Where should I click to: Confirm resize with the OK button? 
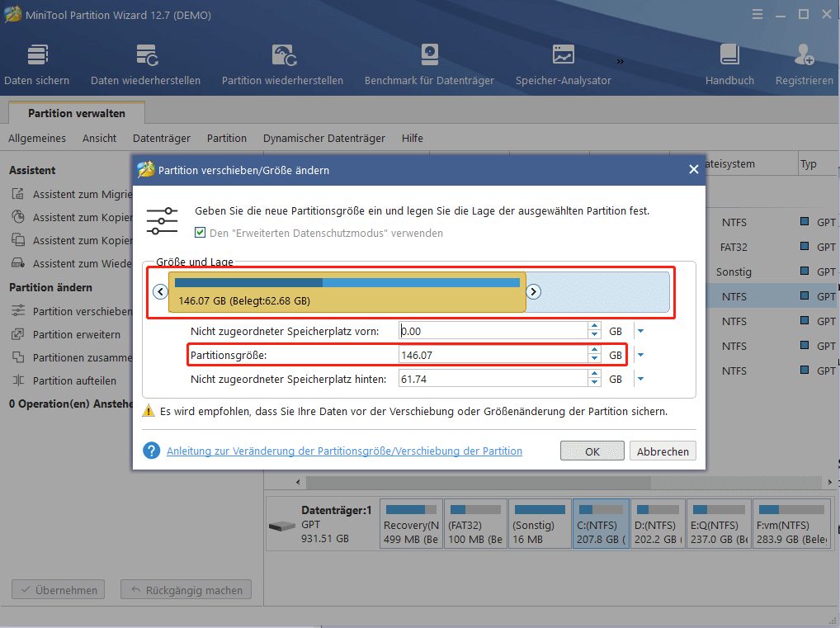[x=592, y=451]
